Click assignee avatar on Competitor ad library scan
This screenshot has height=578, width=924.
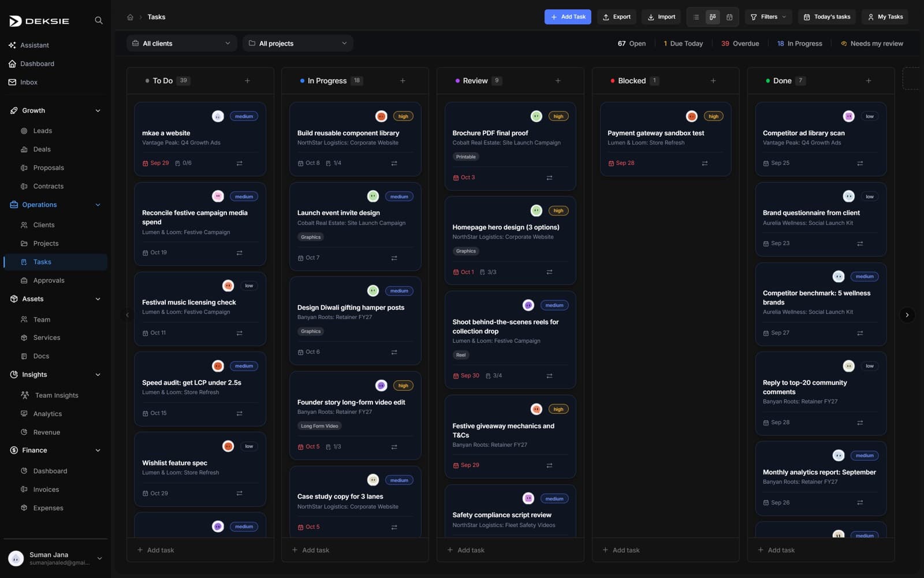tap(848, 116)
